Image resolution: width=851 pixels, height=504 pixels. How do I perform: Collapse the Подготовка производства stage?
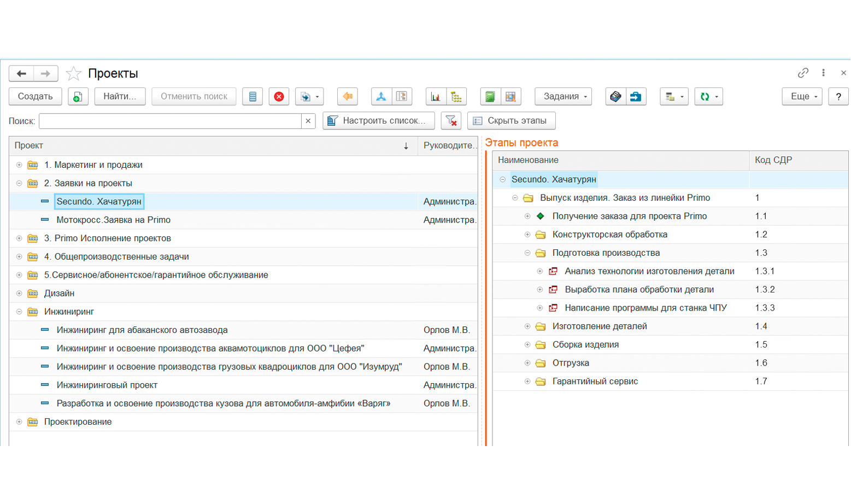coord(527,253)
